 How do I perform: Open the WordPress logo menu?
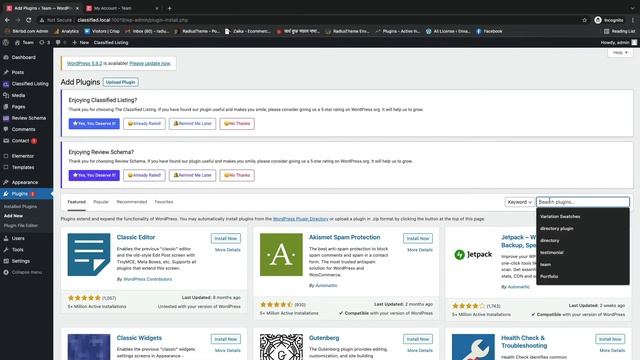click(x=6, y=42)
